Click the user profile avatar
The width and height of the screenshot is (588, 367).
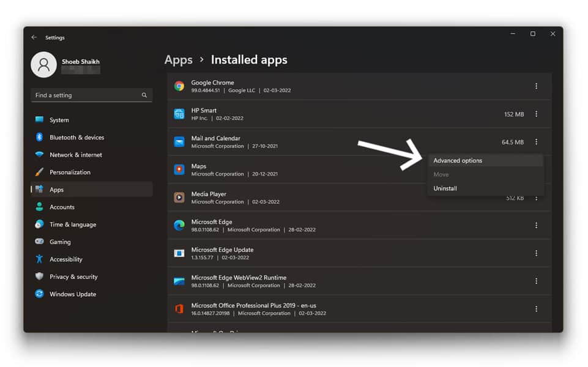[x=44, y=64]
